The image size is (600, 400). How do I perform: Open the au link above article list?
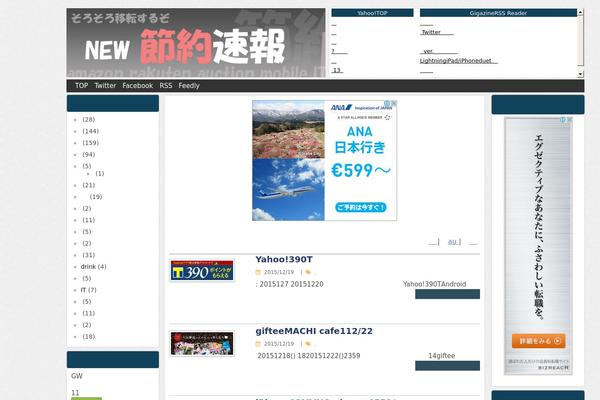[452, 242]
